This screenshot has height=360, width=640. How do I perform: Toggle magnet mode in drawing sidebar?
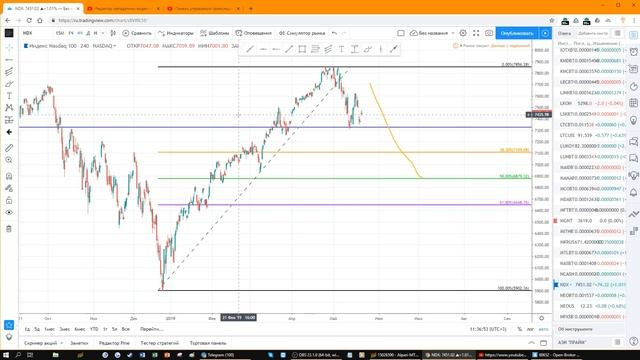coord(9,176)
